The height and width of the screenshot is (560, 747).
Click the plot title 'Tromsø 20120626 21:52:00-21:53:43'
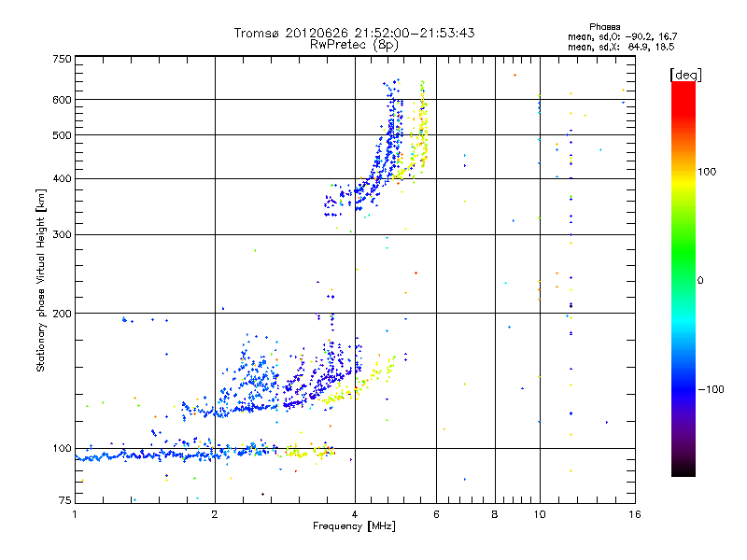pyautogui.click(x=354, y=33)
